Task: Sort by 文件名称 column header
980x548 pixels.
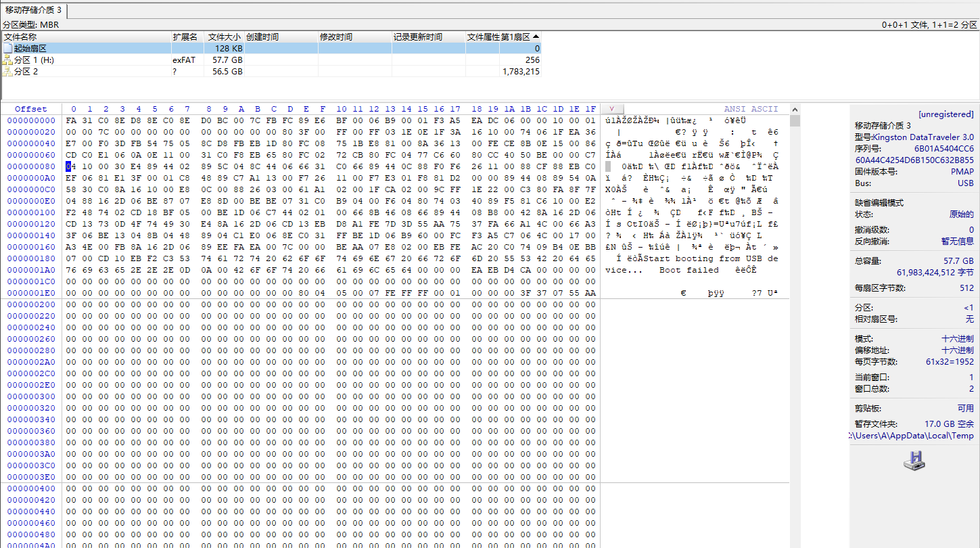Action: point(20,37)
